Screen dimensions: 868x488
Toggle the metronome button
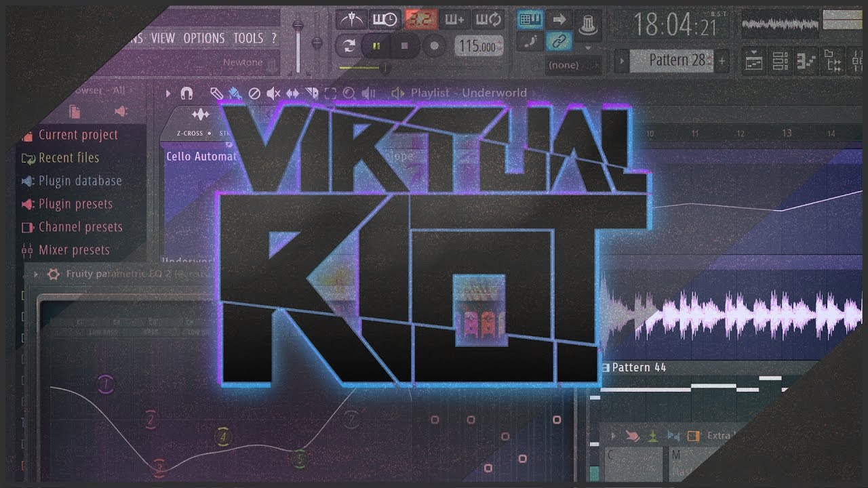351,20
